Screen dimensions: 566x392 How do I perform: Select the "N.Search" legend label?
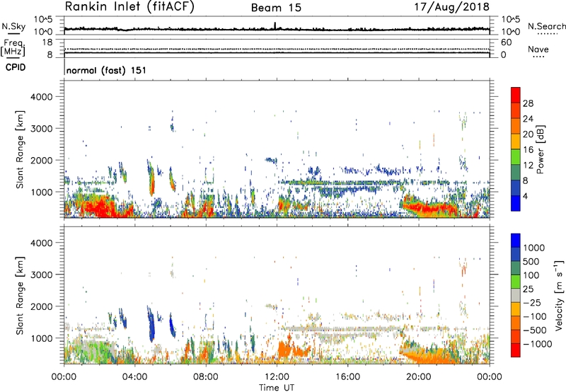546,26
